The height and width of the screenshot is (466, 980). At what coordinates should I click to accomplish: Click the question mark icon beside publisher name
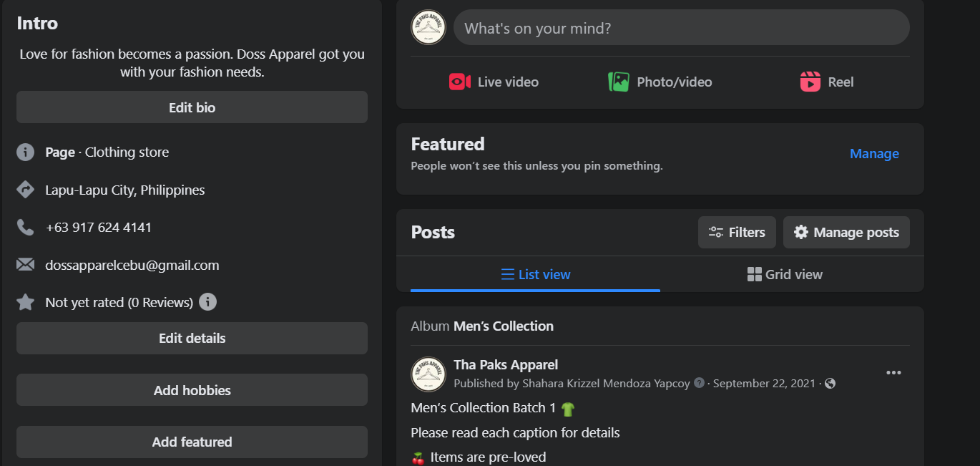pyautogui.click(x=700, y=383)
